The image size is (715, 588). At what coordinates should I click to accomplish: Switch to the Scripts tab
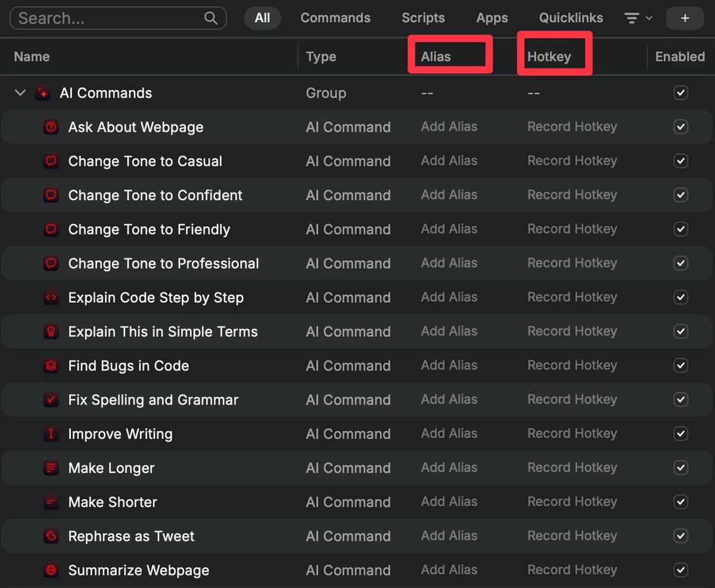[423, 18]
